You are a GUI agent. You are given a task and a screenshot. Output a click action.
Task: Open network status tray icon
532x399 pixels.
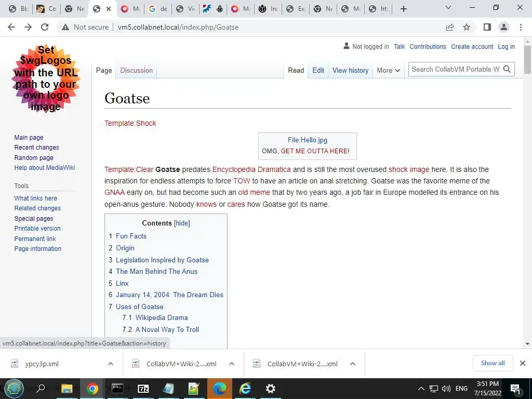(x=434, y=389)
